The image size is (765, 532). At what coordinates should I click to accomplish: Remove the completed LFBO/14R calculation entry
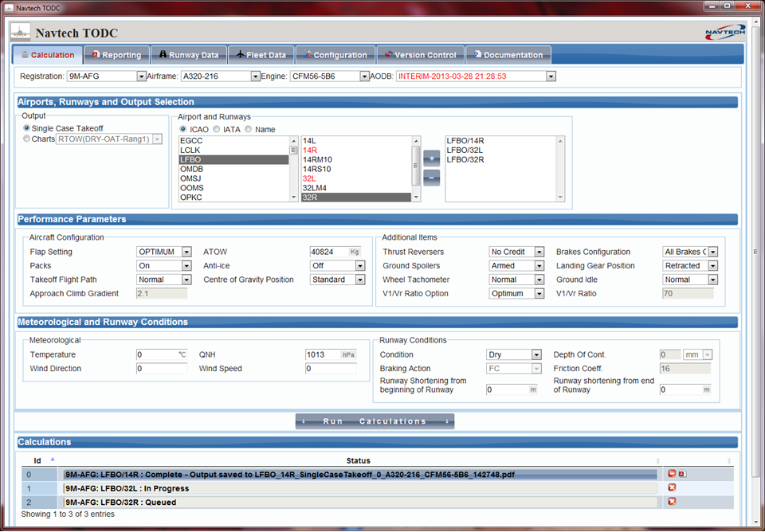tap(672, 474)
